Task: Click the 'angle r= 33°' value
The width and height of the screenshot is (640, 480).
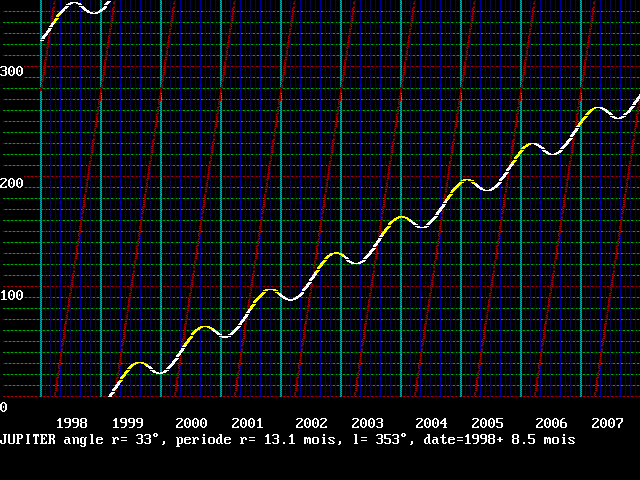Action: (112, 440)
